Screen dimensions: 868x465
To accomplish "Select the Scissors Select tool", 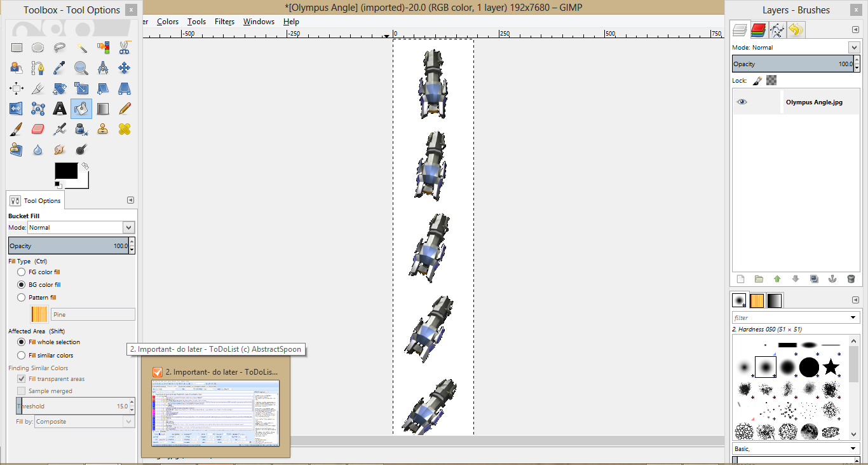I will (x=125, y=48).
